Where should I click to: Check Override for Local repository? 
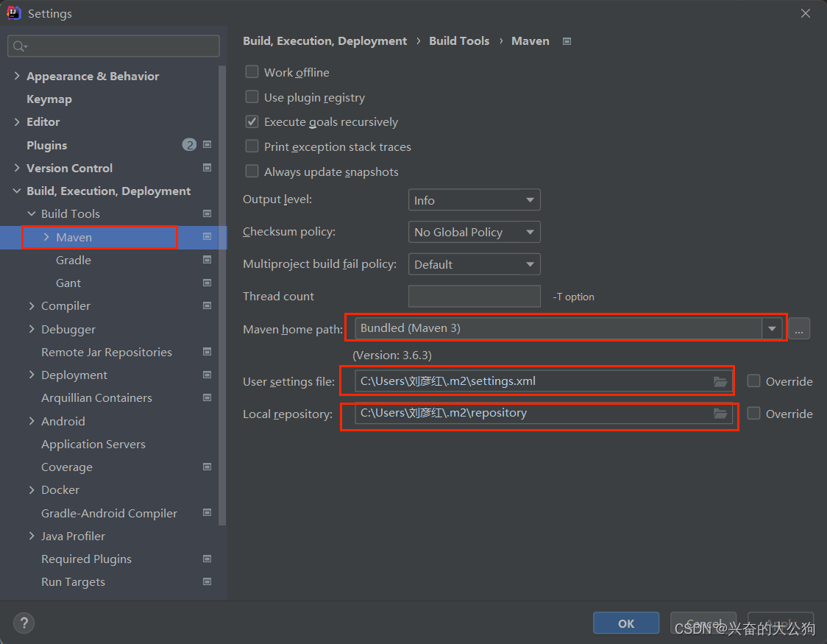(x=753, y=414)
